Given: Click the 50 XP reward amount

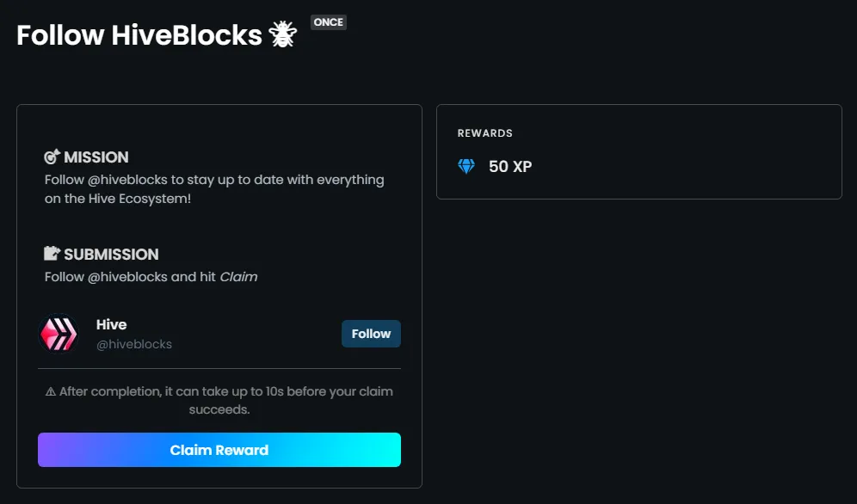Looking at the screenshot, I should [x=510, y=167].
